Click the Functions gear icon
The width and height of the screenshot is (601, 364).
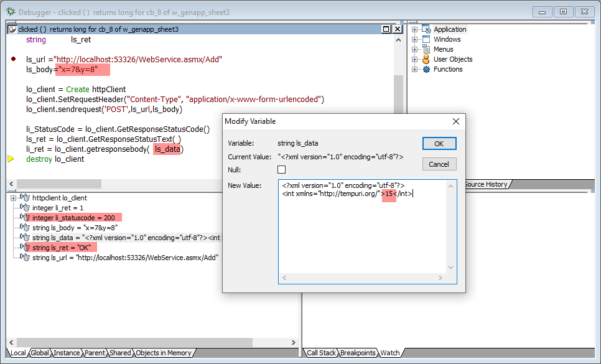click(x=426, y=69)
